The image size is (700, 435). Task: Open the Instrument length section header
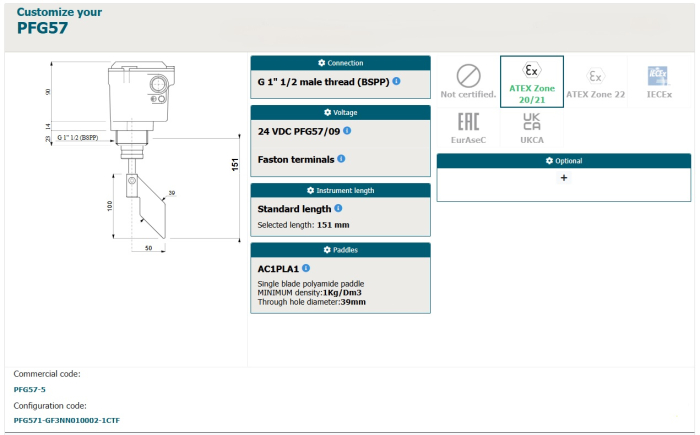340,190
